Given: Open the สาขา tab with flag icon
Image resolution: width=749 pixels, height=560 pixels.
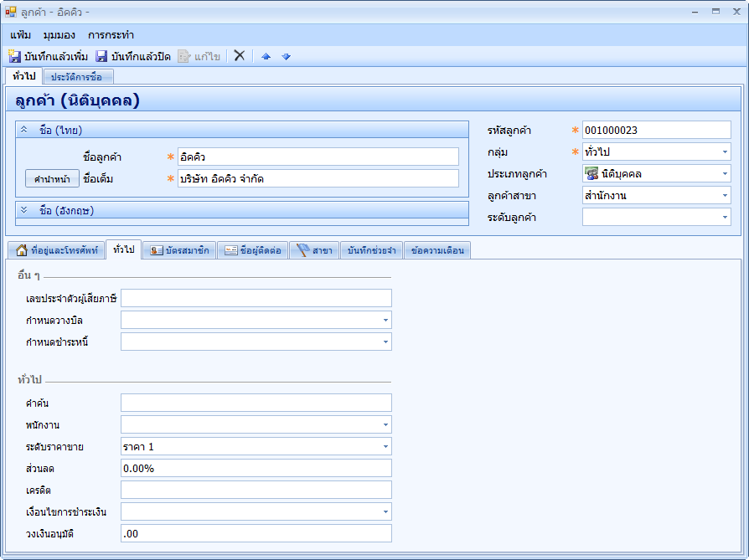Looking at the screenshot, I should click(x=314, y=250).
